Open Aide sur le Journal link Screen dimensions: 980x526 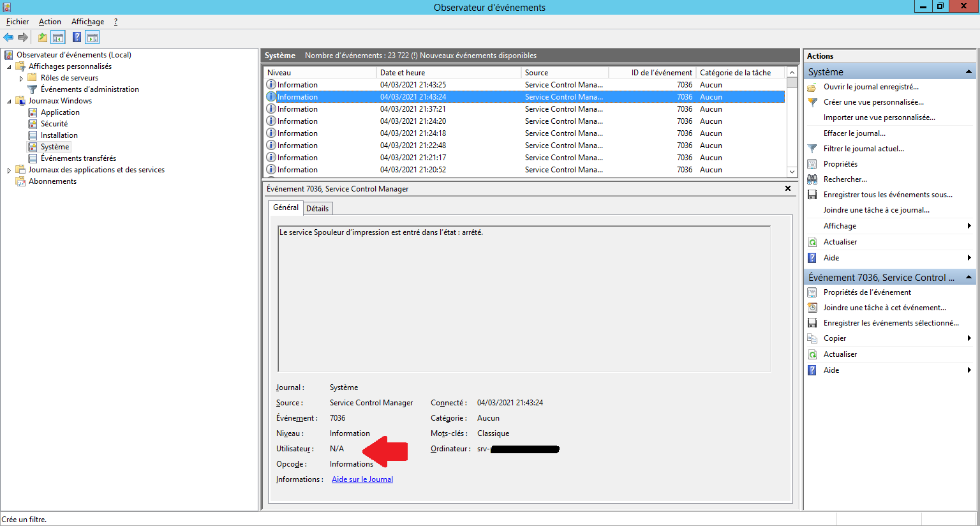(x=362, y=479)
